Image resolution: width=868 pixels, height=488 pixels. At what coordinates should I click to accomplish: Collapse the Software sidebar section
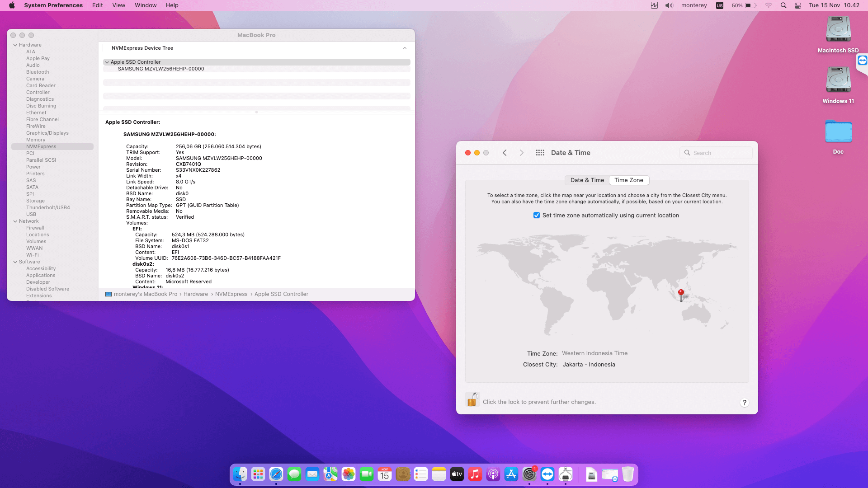(x=15, y=262)
